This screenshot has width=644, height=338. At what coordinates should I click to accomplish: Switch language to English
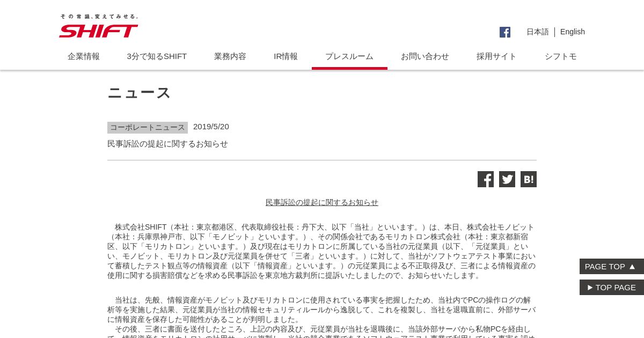tap(573, 32)
